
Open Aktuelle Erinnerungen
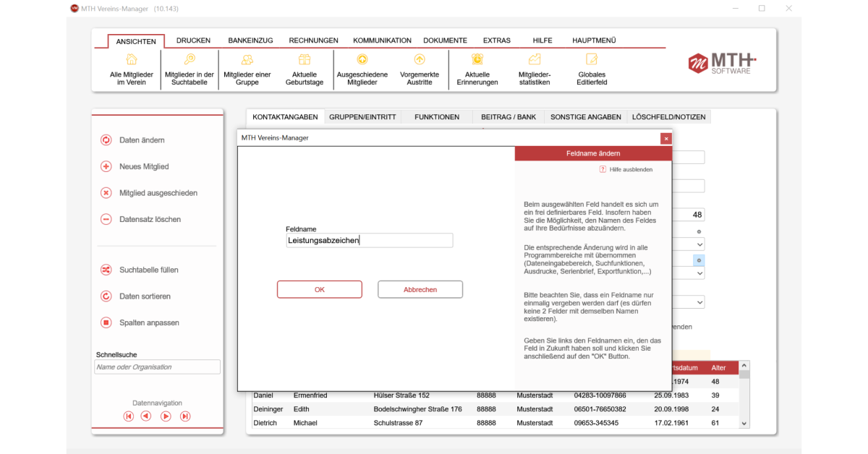[477, 69]
